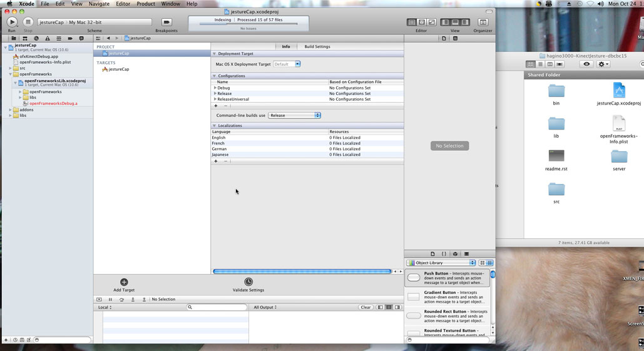Open the Organizer window

click(x=483, y=22)
